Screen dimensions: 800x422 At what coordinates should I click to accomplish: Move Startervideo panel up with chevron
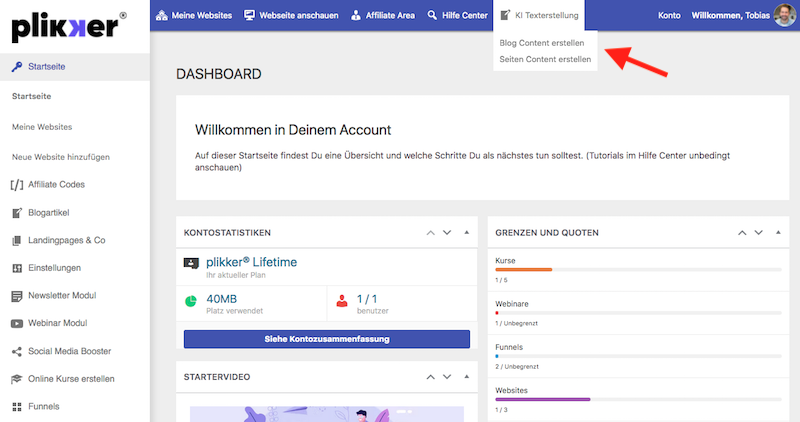pos(431,377)
